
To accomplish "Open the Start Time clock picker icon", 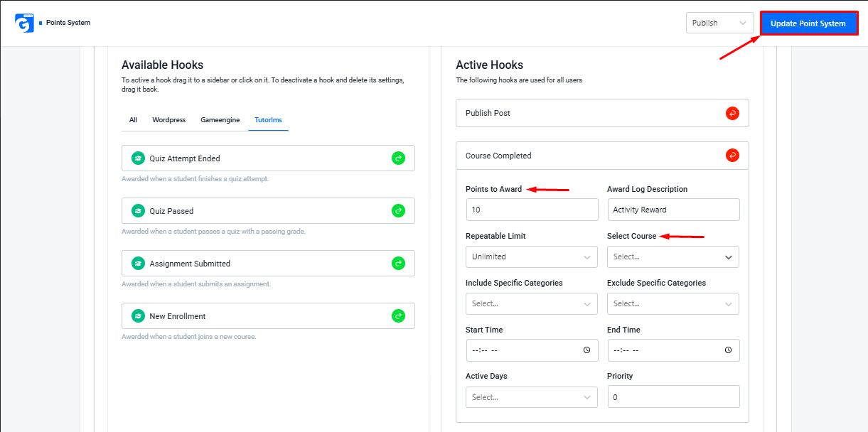I will tap(586, 350).
